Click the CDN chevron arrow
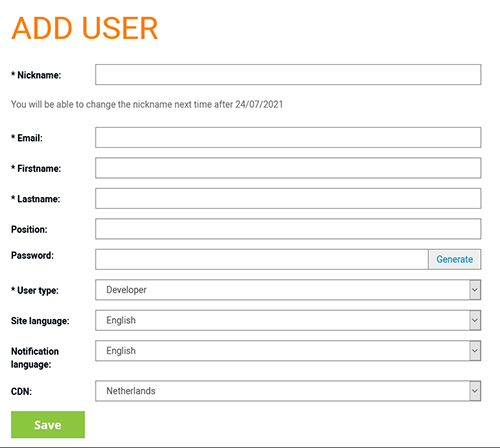The image size is (500, 448). coord(475,391)
